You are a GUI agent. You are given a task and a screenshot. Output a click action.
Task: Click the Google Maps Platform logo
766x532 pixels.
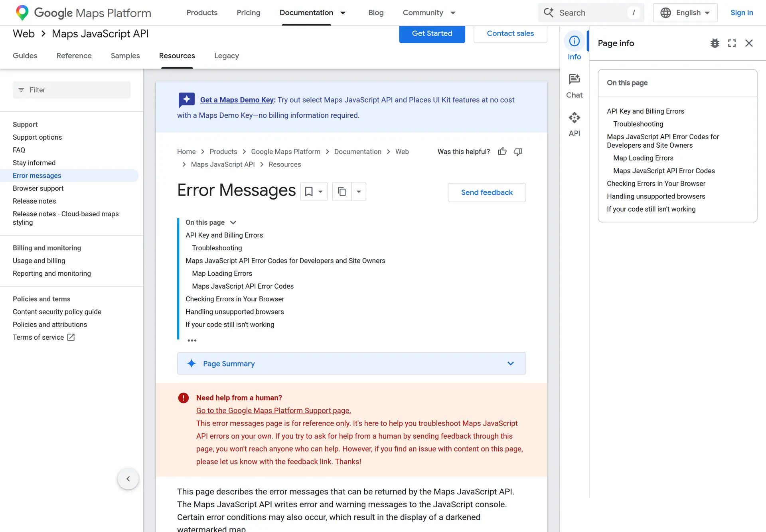click(x=83, y=13)
